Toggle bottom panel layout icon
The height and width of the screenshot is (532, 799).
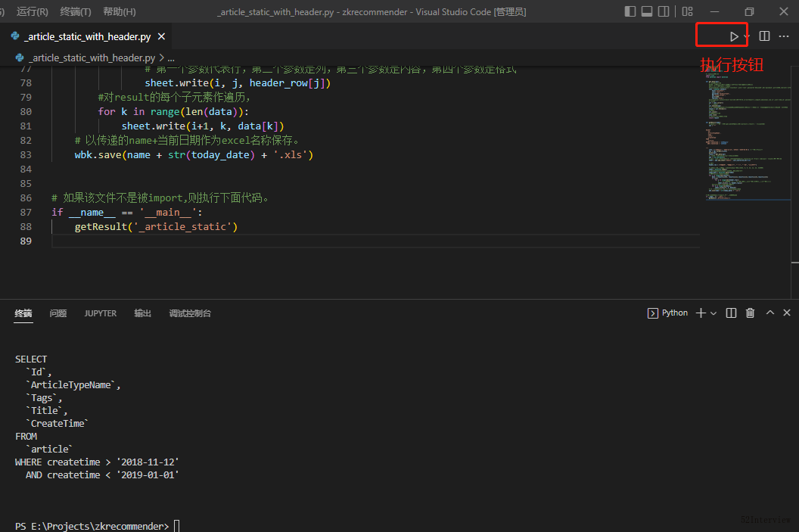(x=647, y=11)
